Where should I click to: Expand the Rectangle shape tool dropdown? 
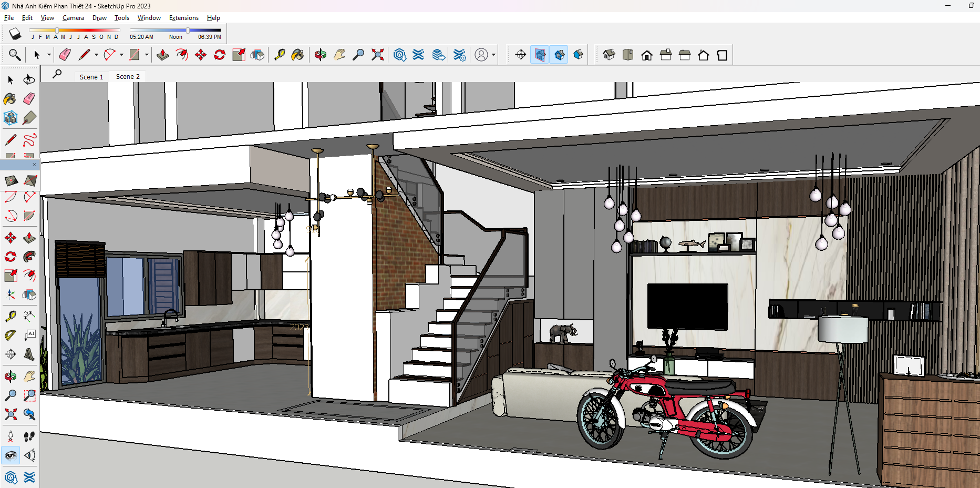[147, 55]
